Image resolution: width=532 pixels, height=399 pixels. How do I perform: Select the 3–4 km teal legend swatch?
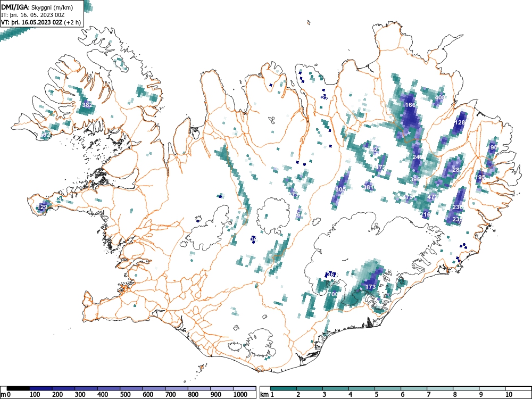pyautogui.click(x=336, y=388)
